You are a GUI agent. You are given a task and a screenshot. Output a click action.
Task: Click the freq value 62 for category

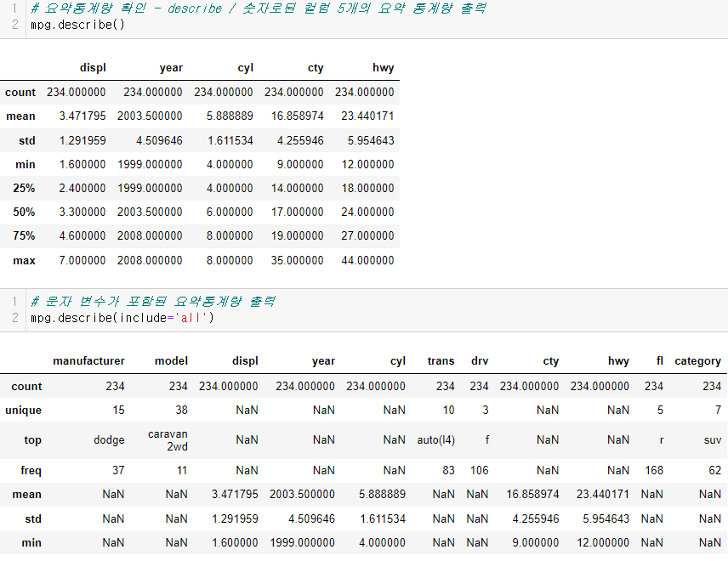click(715, 471)
